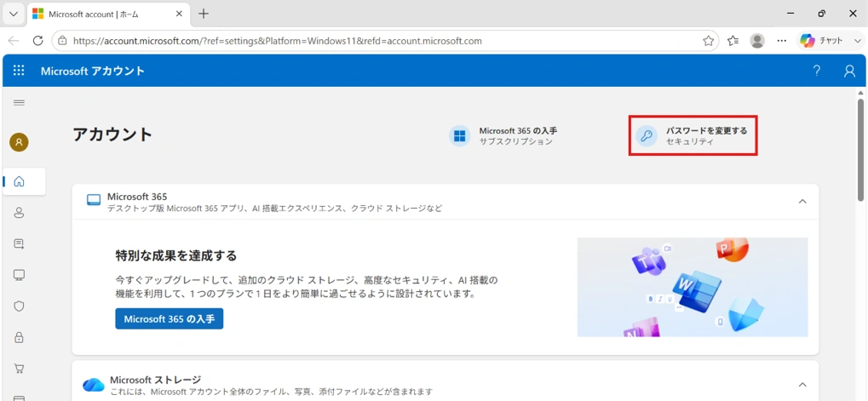Screen dimensions: 868x401
Task: Open a new browser tab
Action: click(204, 14)
